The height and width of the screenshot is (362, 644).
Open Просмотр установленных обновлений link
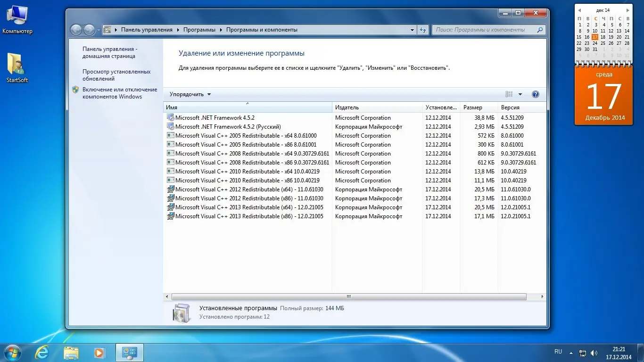tap(116, 75)
